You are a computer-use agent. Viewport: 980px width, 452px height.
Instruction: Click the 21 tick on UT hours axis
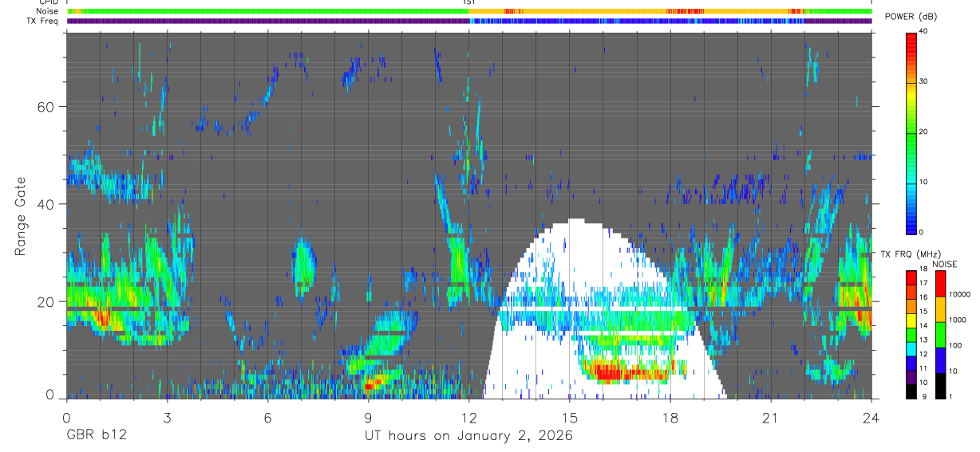tap(771, 417)
